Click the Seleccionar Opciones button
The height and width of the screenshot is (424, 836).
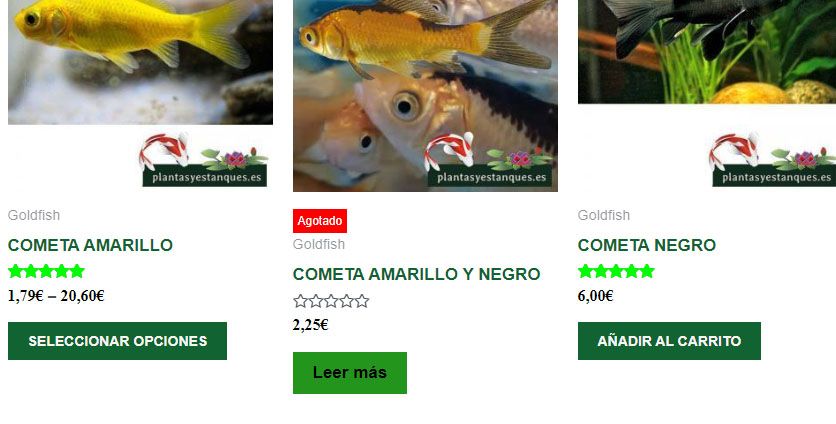tap(117, 341)
